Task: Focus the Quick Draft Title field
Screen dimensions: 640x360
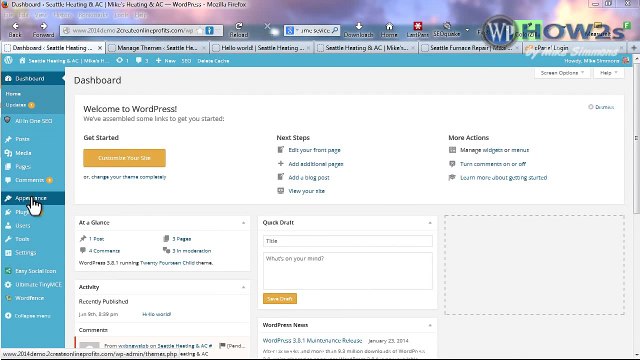Action: (x=348, y=241)
